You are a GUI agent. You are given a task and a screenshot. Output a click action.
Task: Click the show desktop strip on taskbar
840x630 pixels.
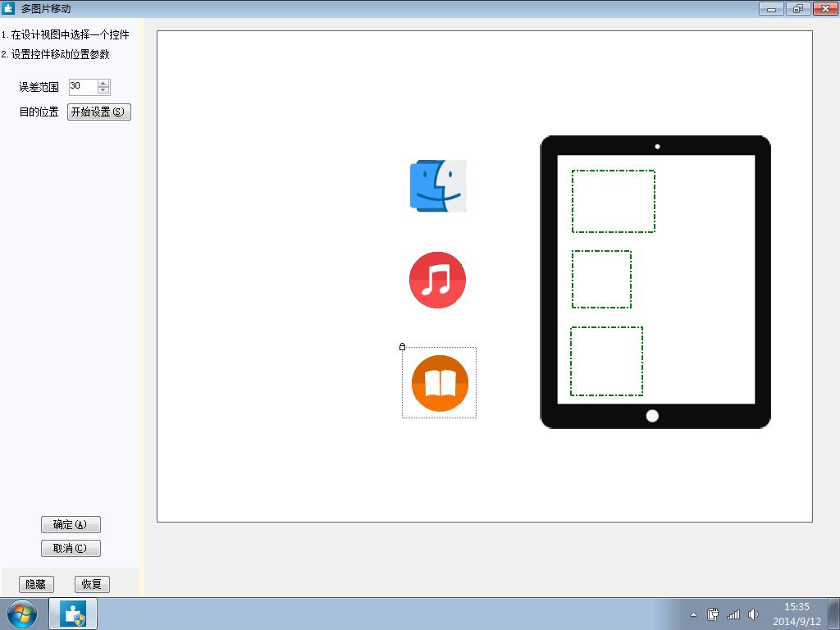[x=834, y=614]
